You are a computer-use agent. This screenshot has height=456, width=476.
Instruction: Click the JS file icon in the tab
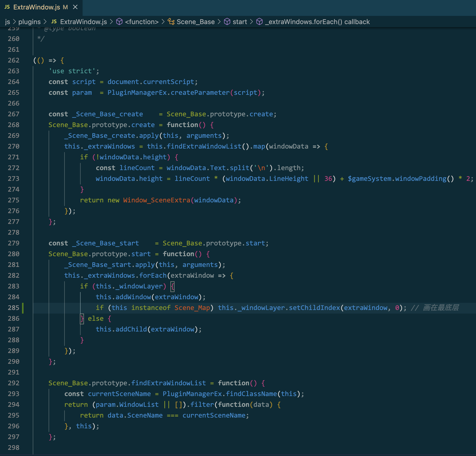click(7, 7)
